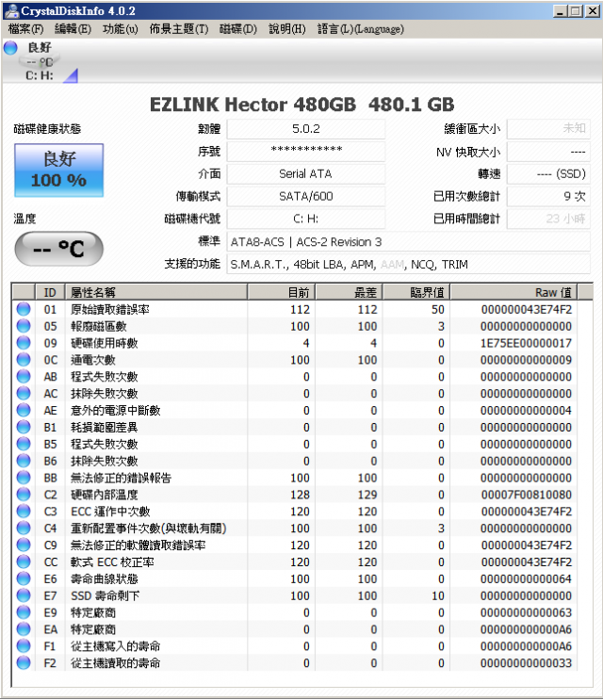This screenshot has height=700, width=603.
Task: Open the 說明(H) menu
Action: point(287,29)
